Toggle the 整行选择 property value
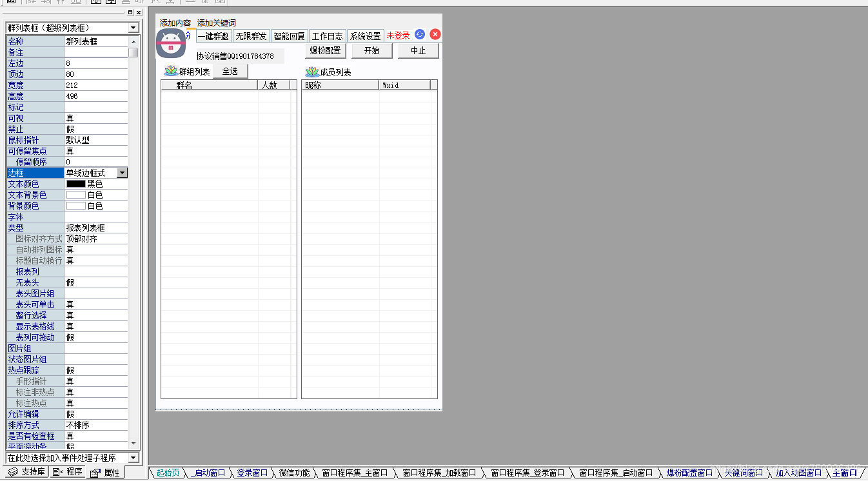 (96, 315)
